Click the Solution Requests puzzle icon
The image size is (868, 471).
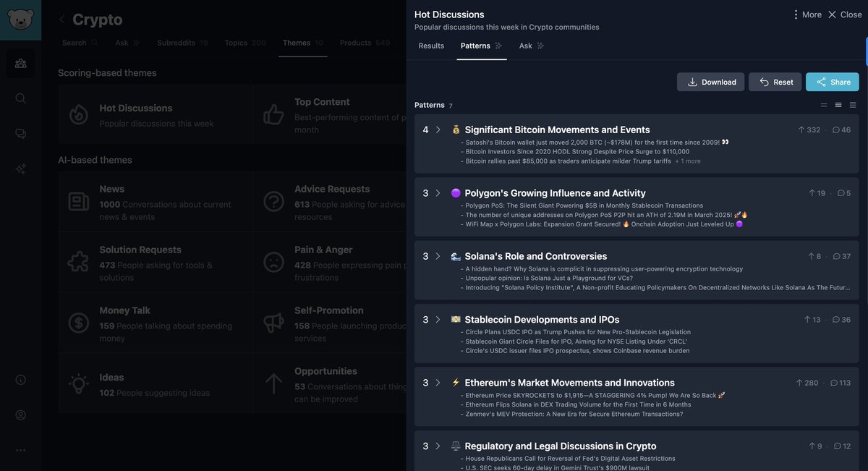click(x=79, y=262)
